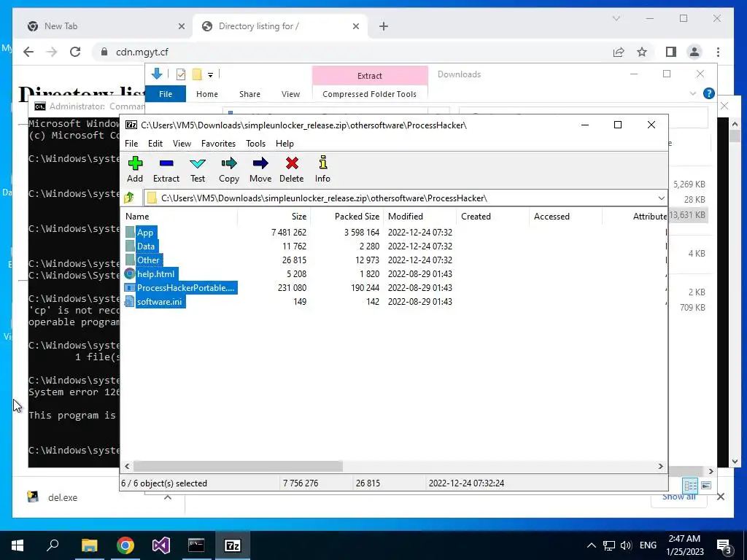The image size is (747, 560).
Task: Click the Copy toolbar icon in 7-Zip
Action: [x=228, y=169]
